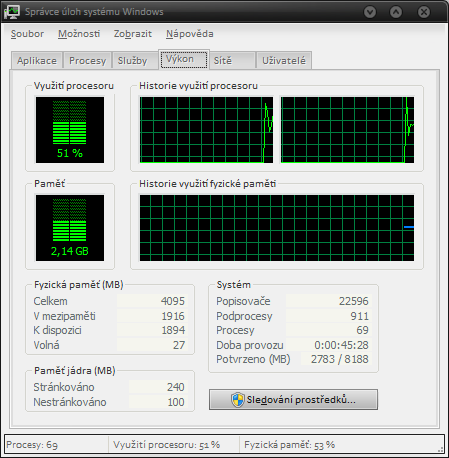This screenshot has height=458, width=449.
Task: Click the window resize grip in status bar
Action: pyautogui.click(x=440, y=449)
